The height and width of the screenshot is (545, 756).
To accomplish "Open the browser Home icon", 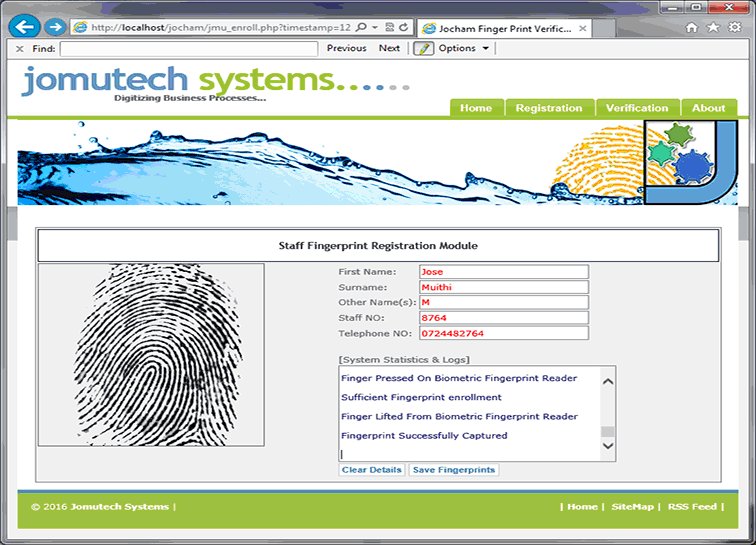I will (692, 27).
